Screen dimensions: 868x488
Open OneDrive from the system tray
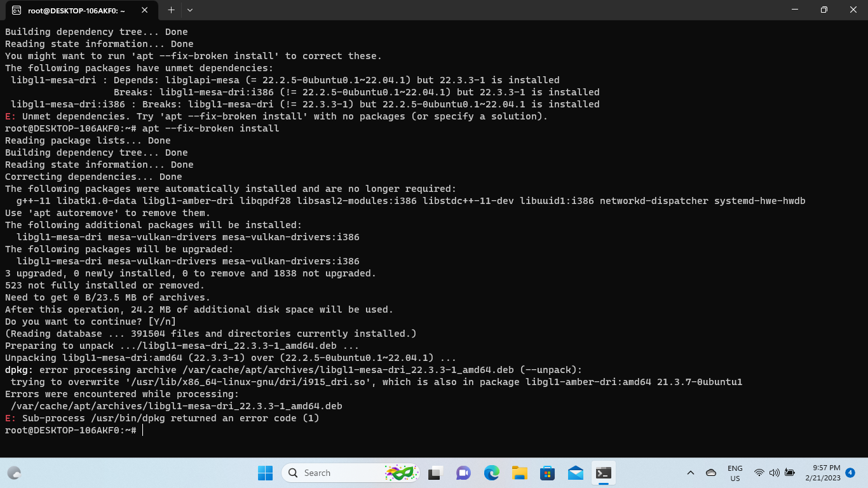click(710, 473)
